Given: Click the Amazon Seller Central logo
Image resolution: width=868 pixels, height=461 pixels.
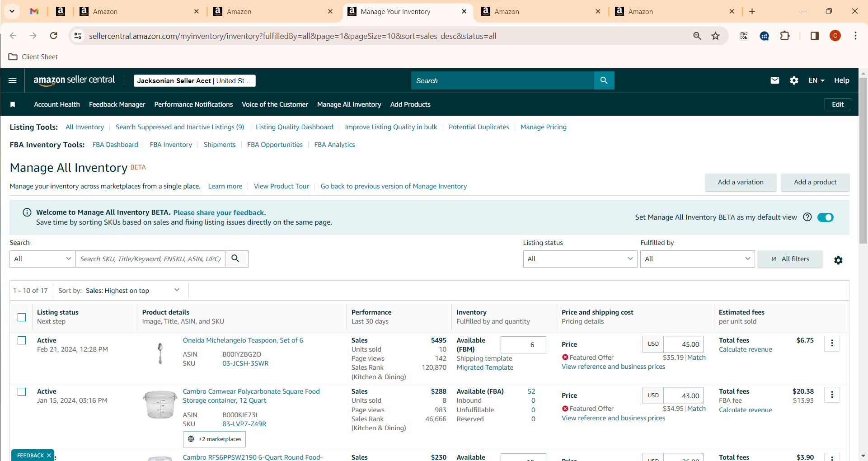Looking at the screenshot, I should click(x=74, y=80).
